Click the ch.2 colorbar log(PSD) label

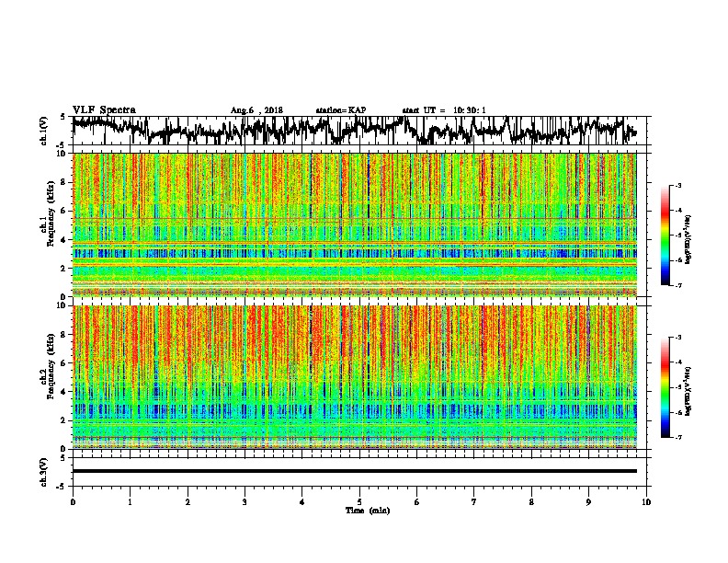click(688, 391)
